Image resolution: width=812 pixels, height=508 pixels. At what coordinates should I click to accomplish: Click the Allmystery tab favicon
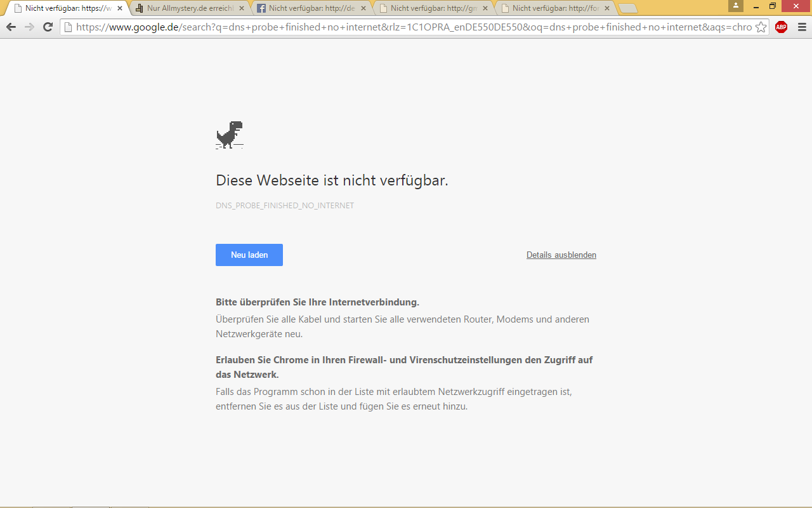tap(139, 9)
